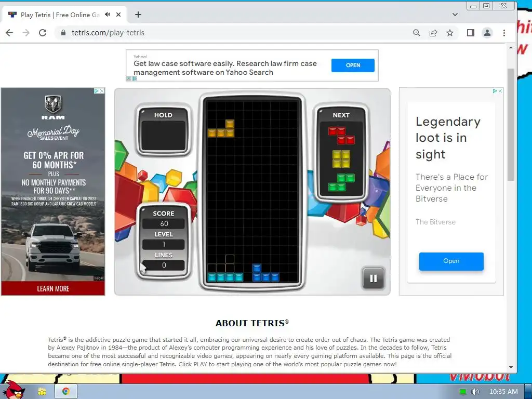Close the Play Tetris tab
The image size is (532, 399).
pyautogui.click(x=118, y=15)
